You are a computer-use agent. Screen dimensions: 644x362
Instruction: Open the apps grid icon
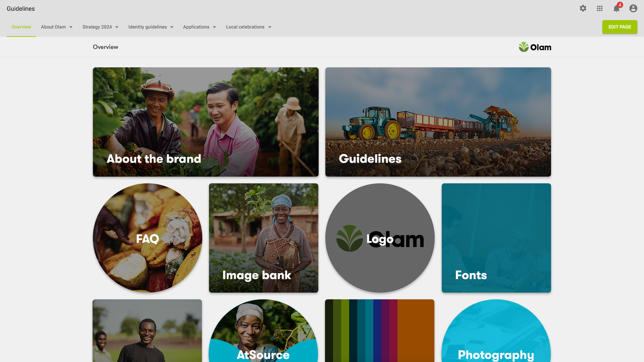[x=600, y=8]
